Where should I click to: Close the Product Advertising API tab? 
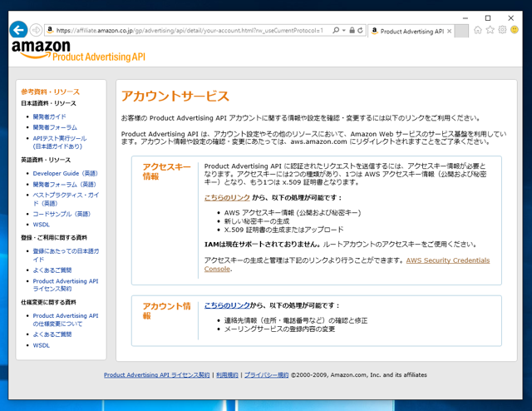click(x=449, y=32)
